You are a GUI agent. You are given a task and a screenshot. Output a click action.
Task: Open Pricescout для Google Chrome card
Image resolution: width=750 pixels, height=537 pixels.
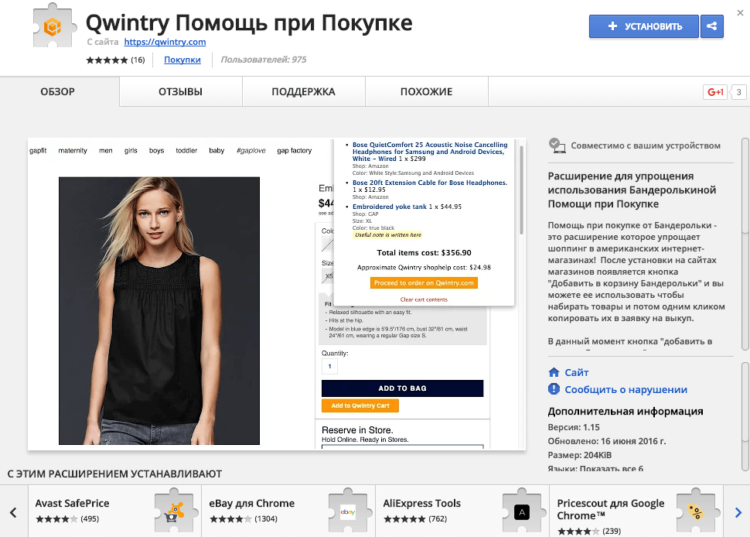pos(637,511)
